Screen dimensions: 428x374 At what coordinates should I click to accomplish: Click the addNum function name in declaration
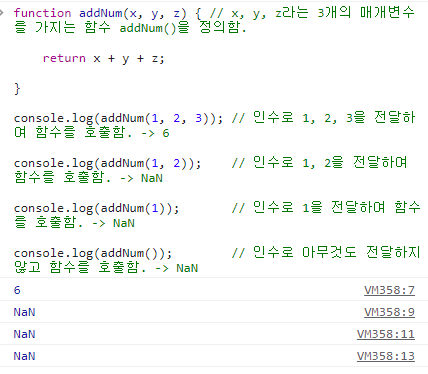pos(101,13)
